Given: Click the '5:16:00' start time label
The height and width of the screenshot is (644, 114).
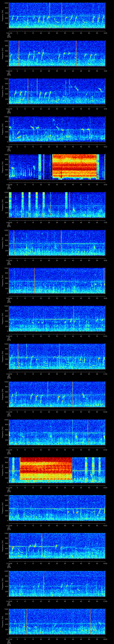Looking at the screenshot, I should pyautogui.click(x=9, y=601).
